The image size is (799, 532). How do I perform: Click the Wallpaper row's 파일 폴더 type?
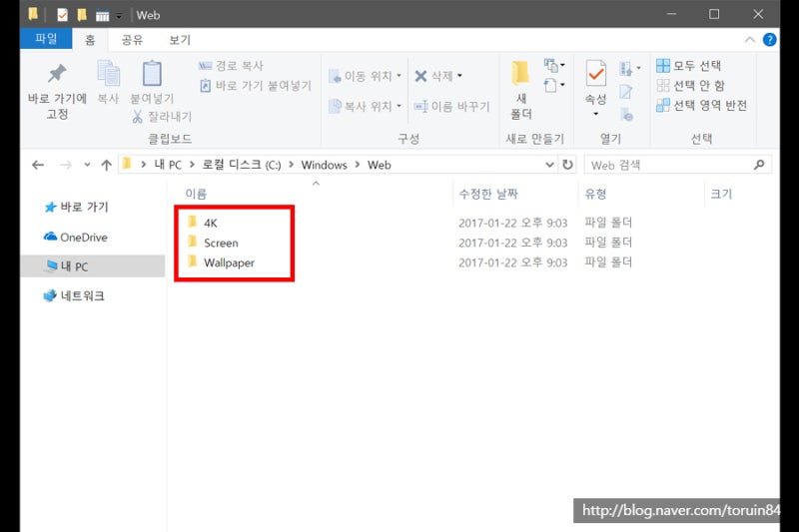tap(608, 263)
